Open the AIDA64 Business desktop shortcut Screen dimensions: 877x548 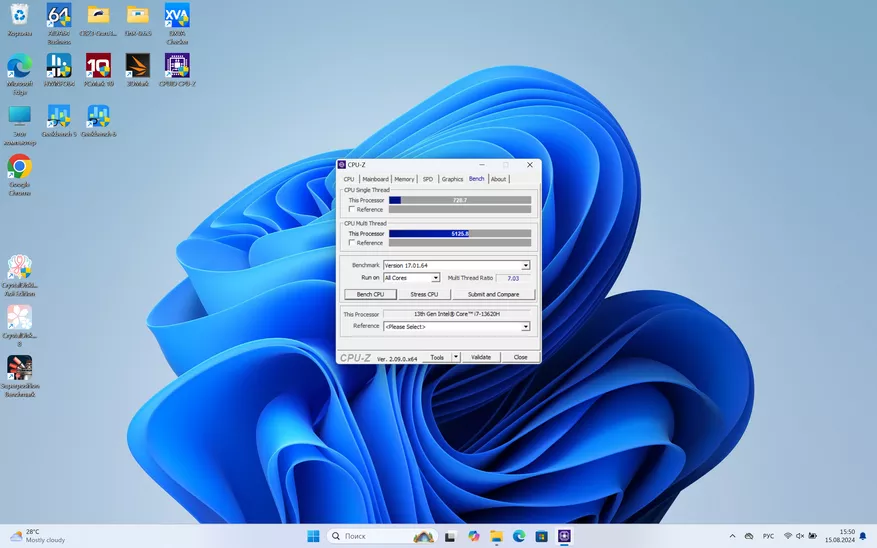59,17
